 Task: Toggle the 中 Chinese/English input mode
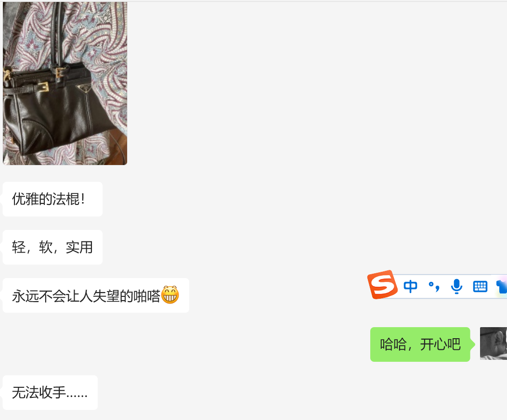click(x=410, y=286)
